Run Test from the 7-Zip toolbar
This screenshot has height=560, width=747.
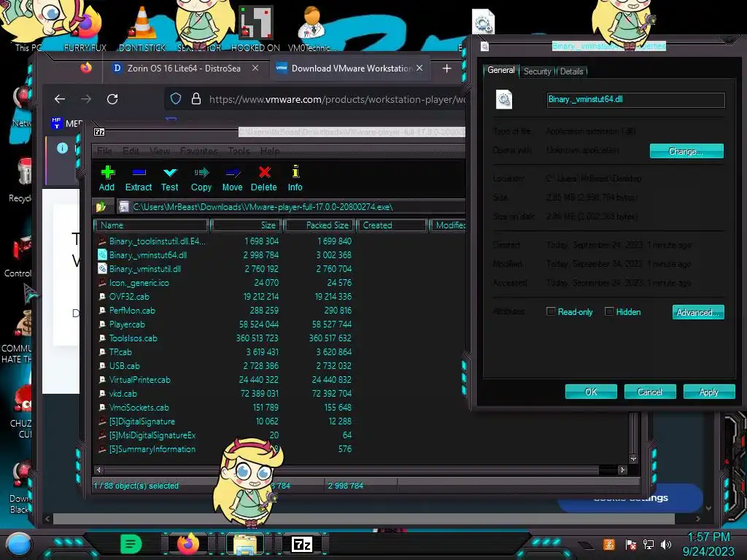pos(169,178)
